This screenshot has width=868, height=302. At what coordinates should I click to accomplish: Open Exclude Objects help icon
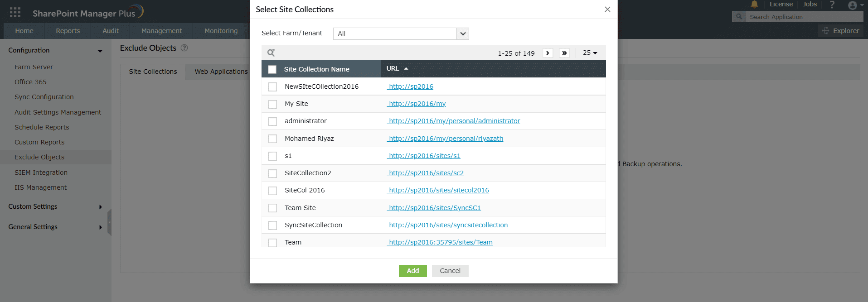click(184, 48)
